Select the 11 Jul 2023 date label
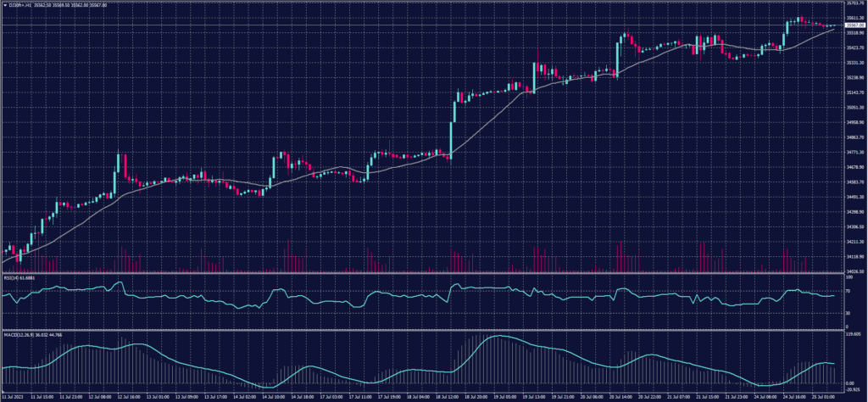 tap(13, 396)
